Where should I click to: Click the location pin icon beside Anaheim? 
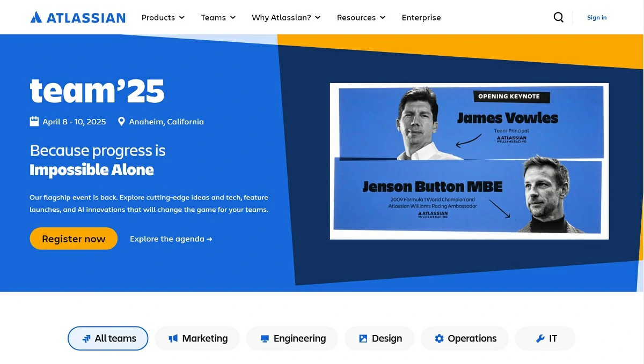[121, 122]
